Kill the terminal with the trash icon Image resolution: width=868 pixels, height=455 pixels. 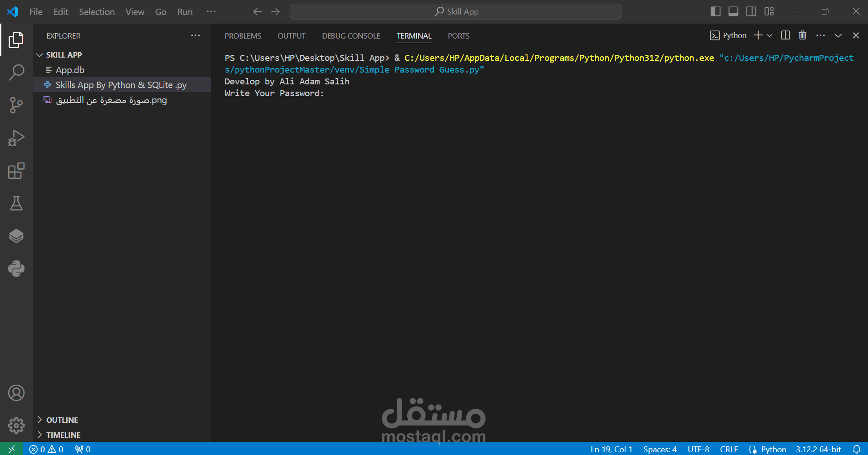click(803, 35)
